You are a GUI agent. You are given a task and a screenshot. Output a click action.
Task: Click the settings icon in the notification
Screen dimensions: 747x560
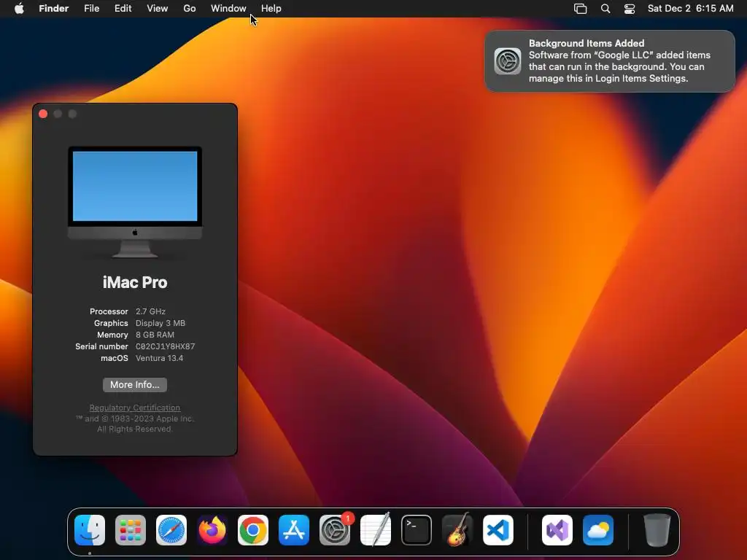coord(508,61)
